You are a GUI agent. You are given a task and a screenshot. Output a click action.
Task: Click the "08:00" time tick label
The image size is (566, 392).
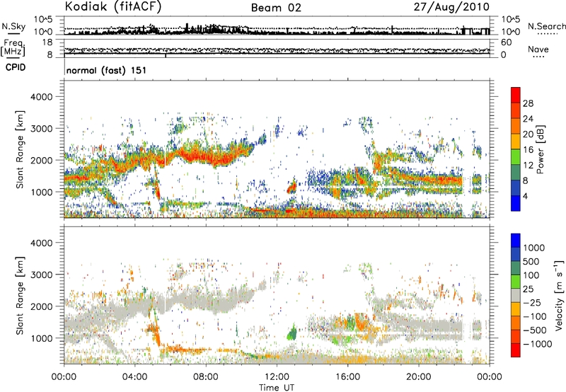206,377
